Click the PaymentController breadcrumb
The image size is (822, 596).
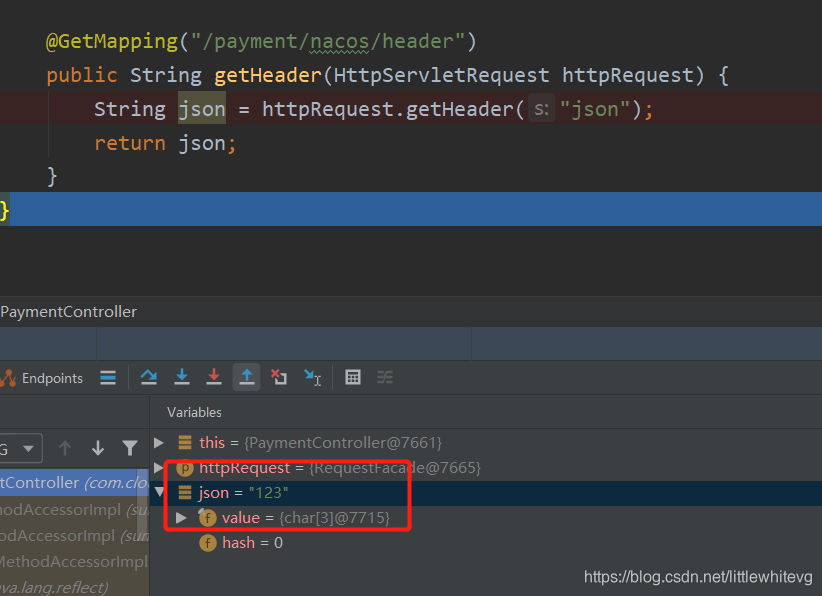(x=69, y=312)
